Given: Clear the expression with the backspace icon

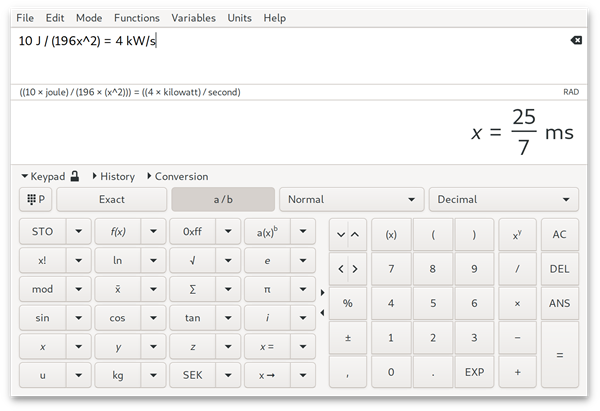Looking at the screenshot, I should pyautogui.click(x=575, y=40).
